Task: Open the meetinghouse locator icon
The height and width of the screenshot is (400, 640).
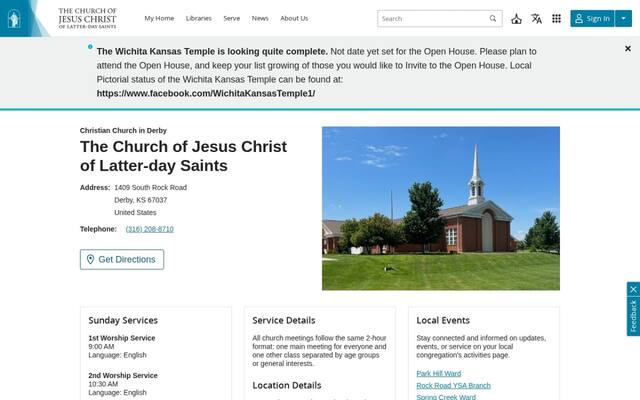Action: pos(516,19)
